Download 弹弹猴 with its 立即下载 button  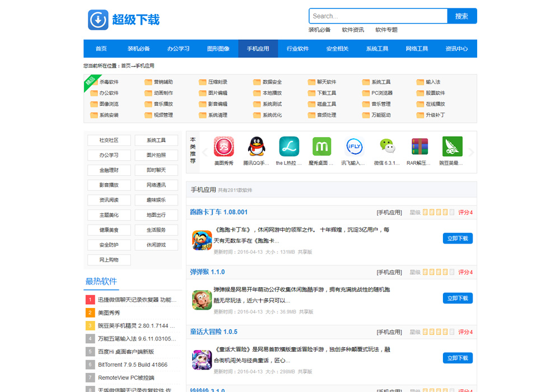click(458, 298)
